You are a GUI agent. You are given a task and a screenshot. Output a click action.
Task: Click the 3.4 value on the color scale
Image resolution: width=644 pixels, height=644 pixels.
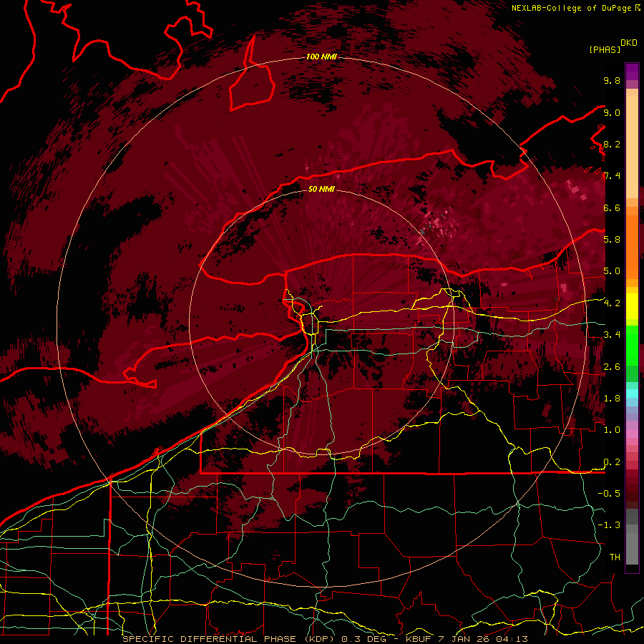(612, 334)
